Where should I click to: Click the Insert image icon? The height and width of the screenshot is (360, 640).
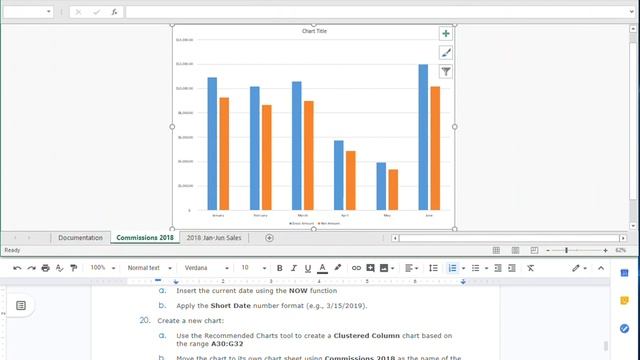pos(384,268)
